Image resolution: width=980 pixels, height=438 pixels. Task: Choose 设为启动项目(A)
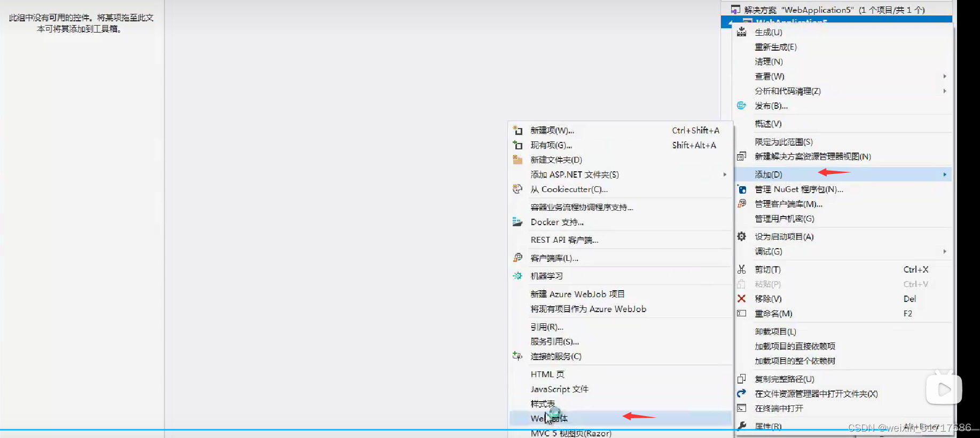pos(784,236)
